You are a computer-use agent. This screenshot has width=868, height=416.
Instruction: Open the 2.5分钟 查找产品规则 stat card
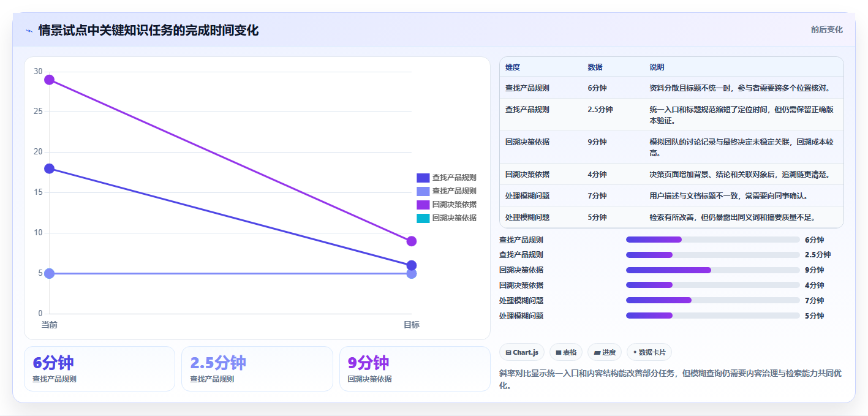point(257,369)
